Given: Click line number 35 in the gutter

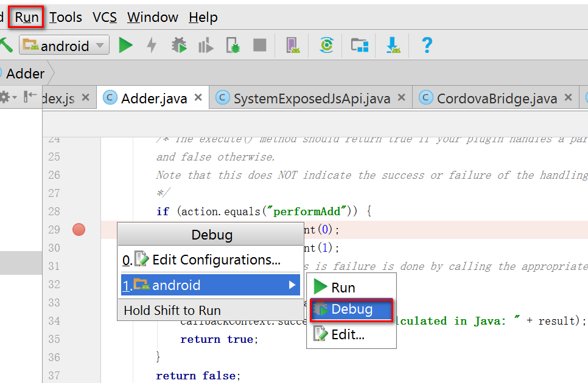Looking at the screenshot, I should (x=54, y=339).
